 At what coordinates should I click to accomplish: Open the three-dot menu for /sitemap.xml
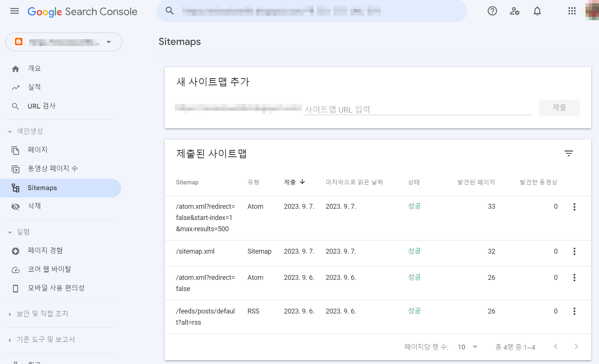574,251
